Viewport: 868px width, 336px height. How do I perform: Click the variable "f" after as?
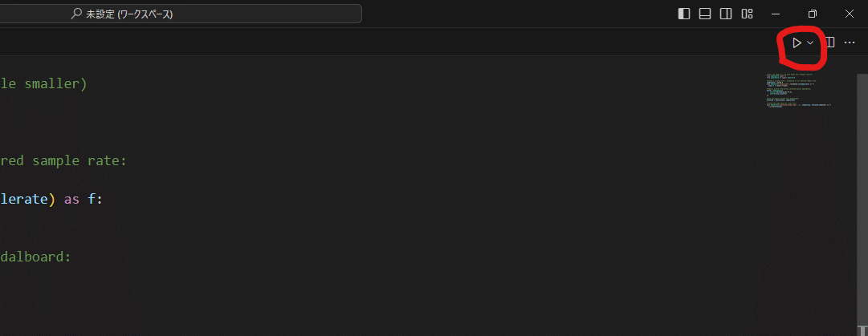tap(92, 199)
